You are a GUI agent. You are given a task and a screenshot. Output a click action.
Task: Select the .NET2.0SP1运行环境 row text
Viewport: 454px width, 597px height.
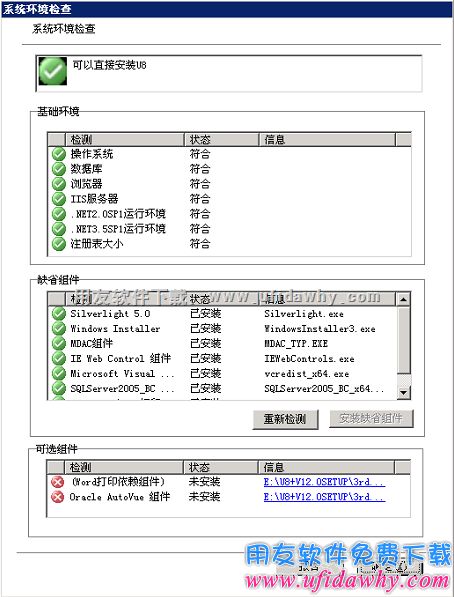point(118,214)
